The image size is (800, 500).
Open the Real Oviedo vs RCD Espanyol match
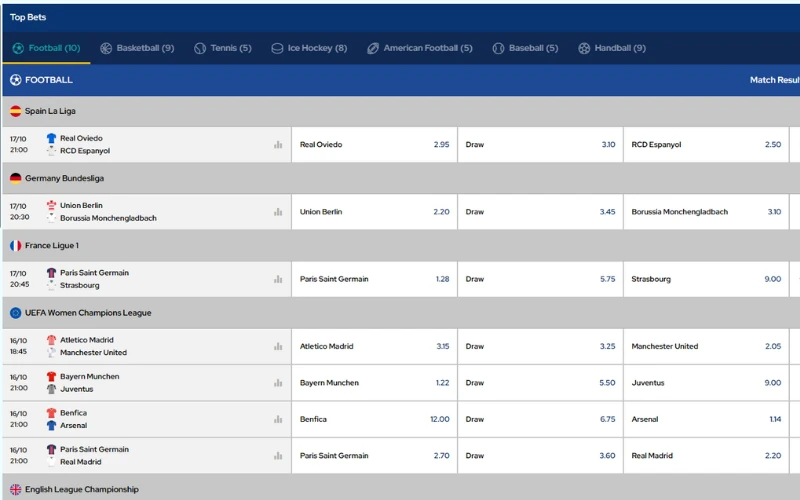point(147,145)
